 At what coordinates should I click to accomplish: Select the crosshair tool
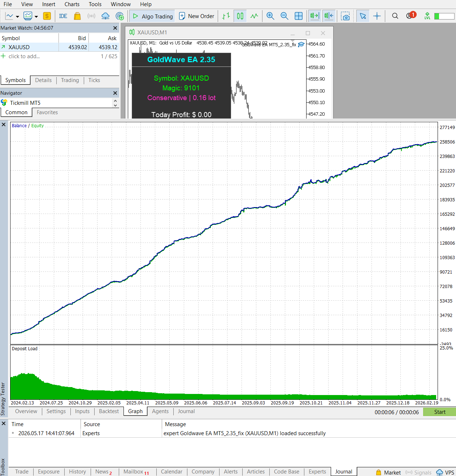click(377, 16)
